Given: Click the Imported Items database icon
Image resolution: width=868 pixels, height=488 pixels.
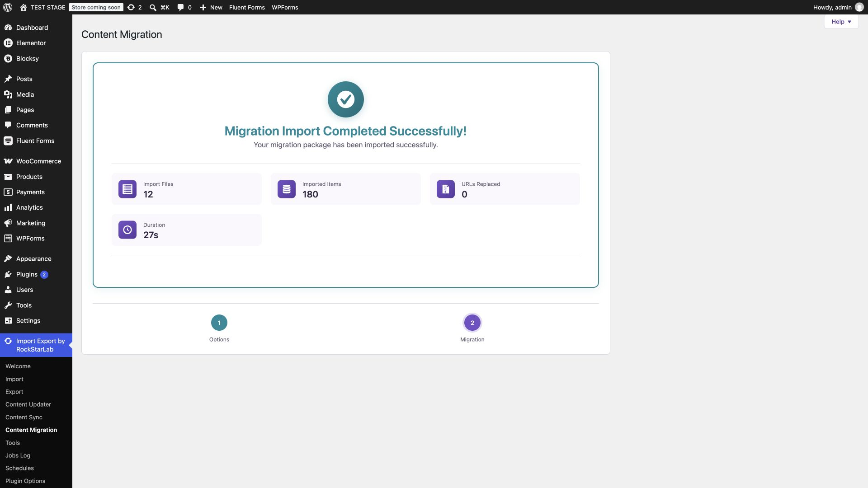Looking at the screenshot, I should 287,189.
